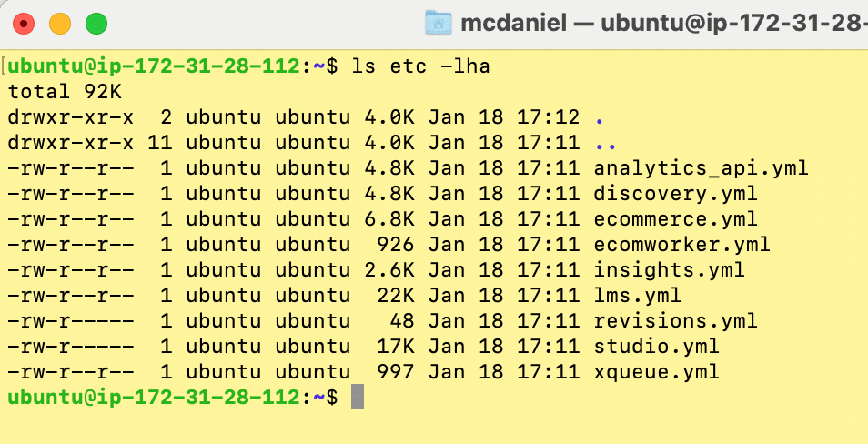Click the green fullscreen window button
The image size is (868, 444).
click(96, 24)
